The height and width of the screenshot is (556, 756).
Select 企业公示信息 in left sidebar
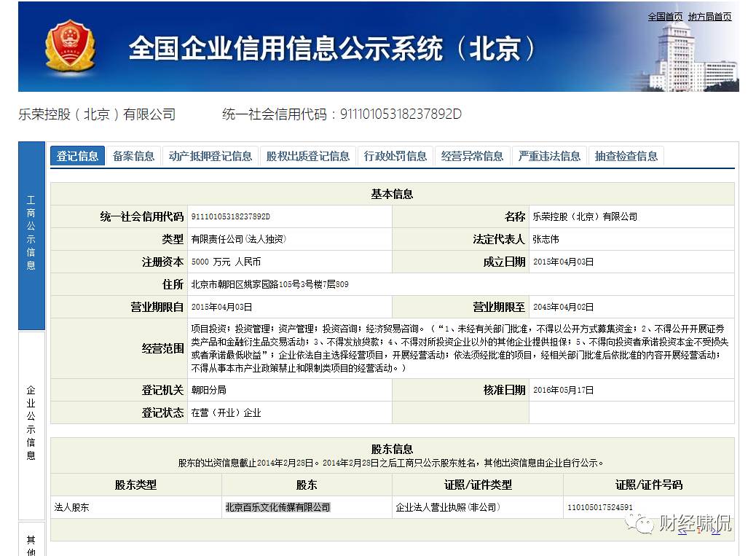click(x=31, y=424)
